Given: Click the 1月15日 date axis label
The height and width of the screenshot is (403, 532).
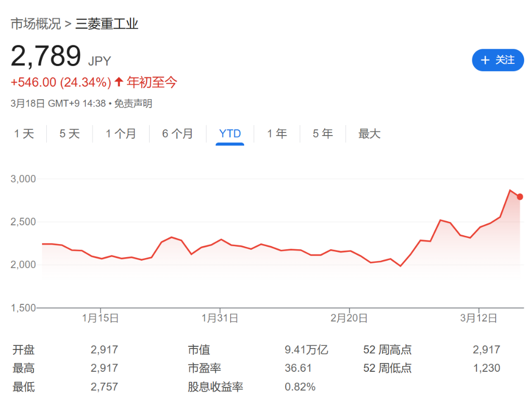Looking at the screenshot, I should tap(100, 318).
